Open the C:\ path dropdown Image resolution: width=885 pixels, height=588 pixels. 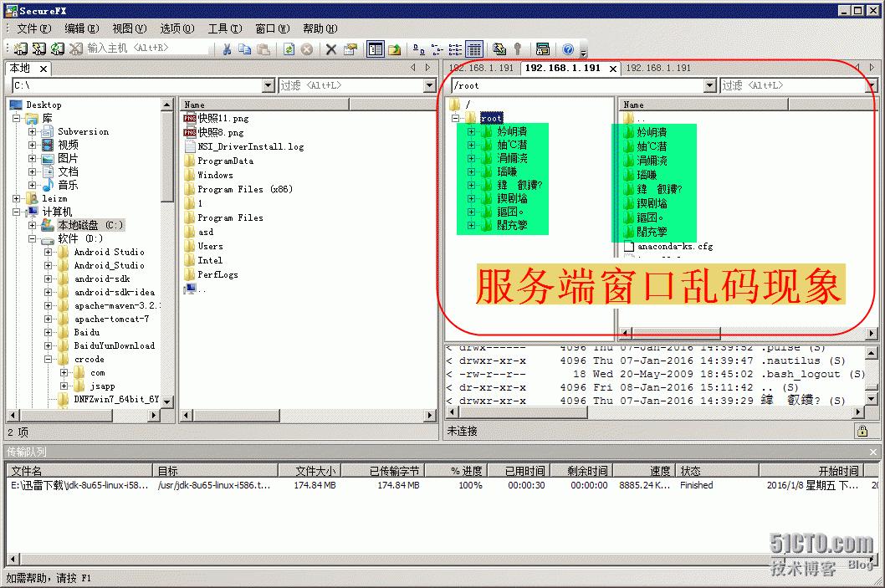click(x=268, y=85)
